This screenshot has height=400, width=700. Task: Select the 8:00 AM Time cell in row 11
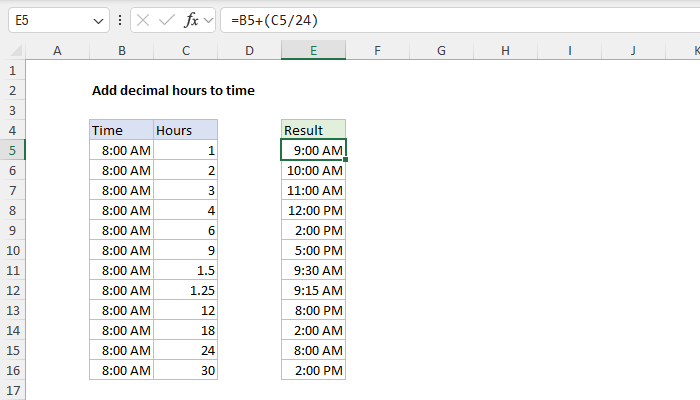(x=121, y=271)
